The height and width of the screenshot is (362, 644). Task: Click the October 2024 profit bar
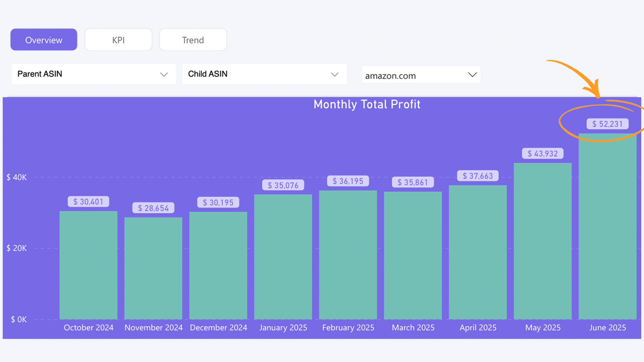click(88, 265)
